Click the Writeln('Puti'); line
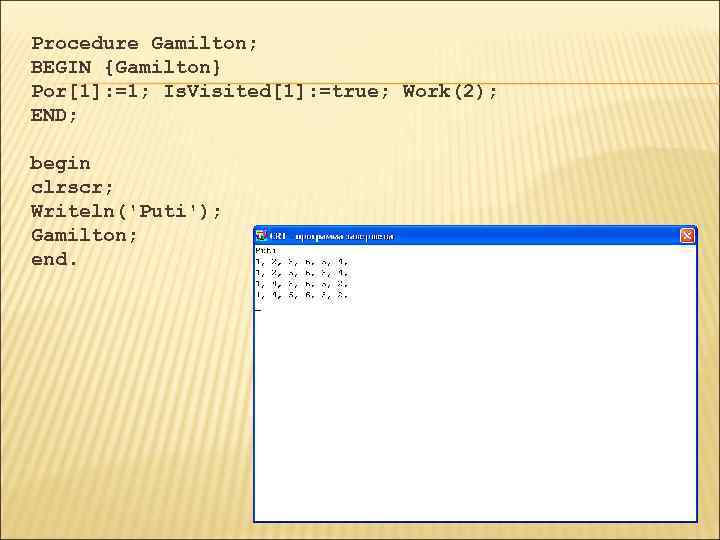This screenshot has height=540, width=720. point(126,211)
